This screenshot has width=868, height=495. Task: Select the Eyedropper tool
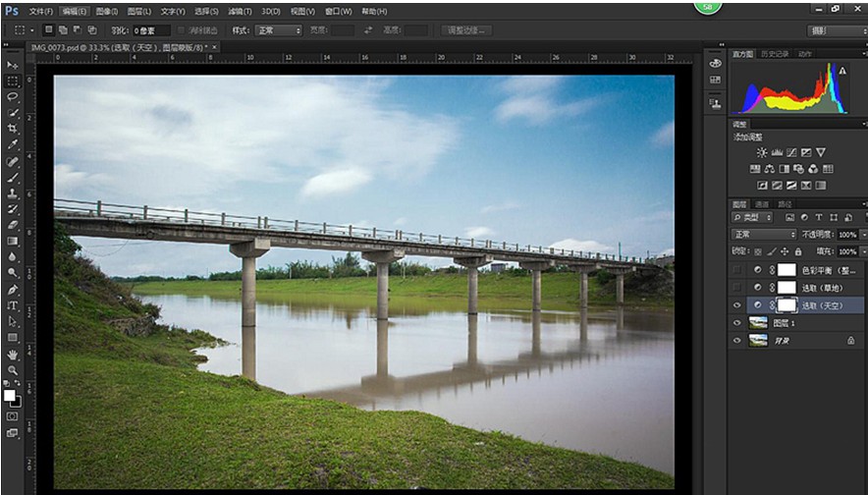coord(12,144)
